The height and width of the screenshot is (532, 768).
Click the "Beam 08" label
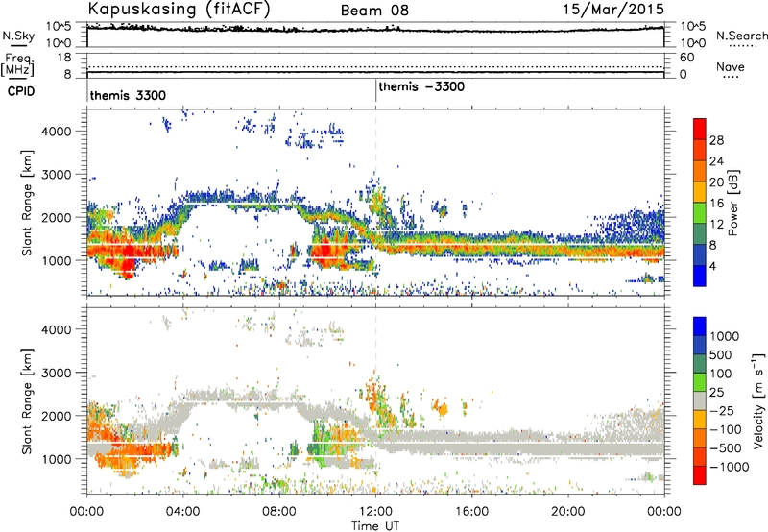[374, 11]
